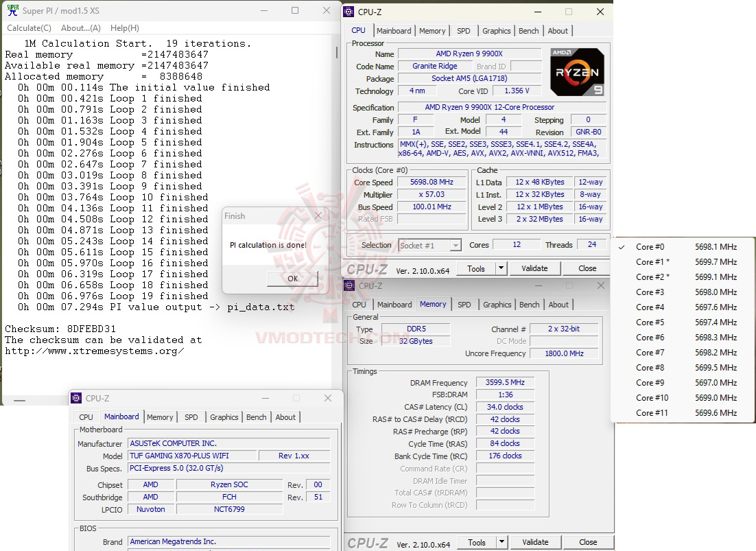The width and height of the screenshot is (756, 551).
Task: Select Core #11 in the core clock list
Action: click(x=652, y=412)
